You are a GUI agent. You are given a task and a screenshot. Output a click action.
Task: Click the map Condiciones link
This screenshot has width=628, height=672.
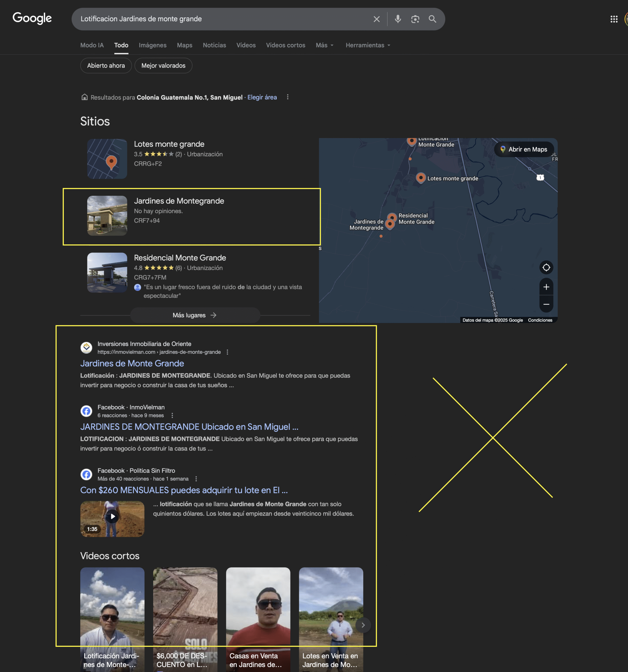pyautogui.click(x=540, y=320)
